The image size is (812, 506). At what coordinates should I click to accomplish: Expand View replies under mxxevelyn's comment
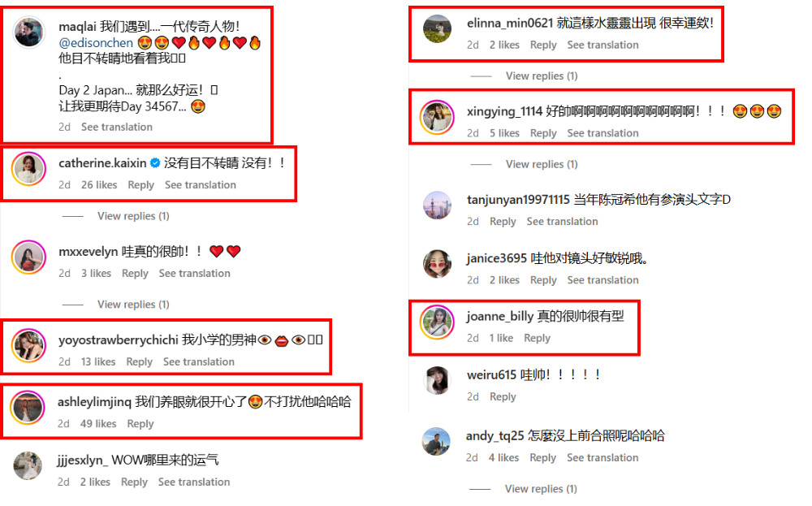(133, 305)
